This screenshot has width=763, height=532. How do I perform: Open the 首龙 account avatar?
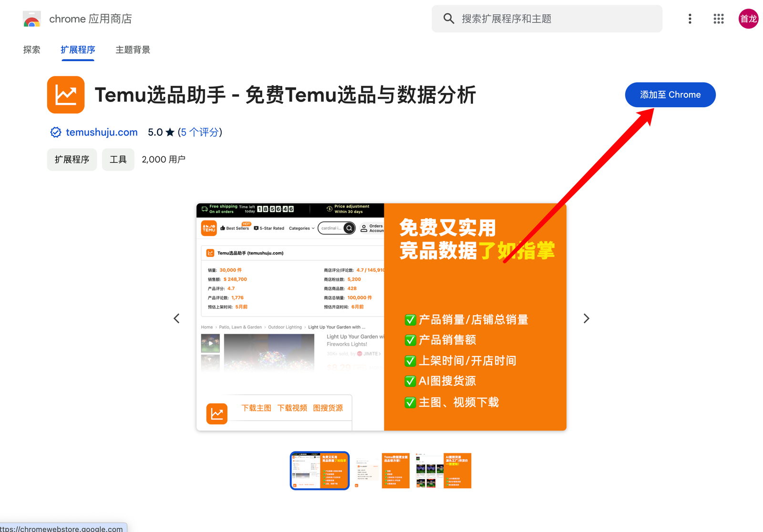748,19
